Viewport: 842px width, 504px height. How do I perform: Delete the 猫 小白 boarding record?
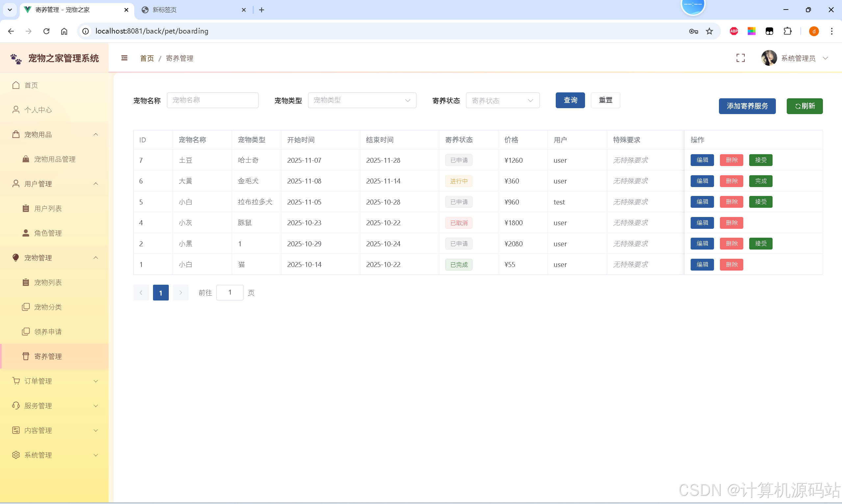[x=731, y=265]
